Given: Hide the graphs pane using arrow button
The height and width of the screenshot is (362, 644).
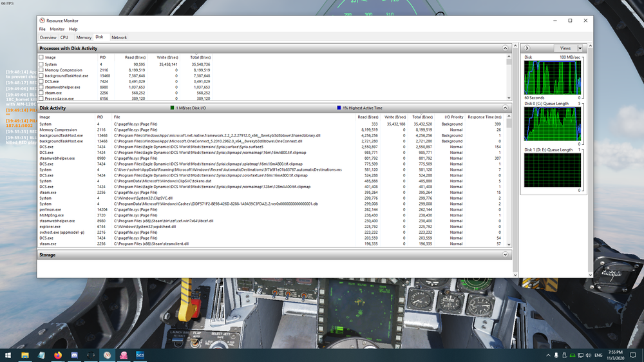Looking at the screenshot, I should click(527, 48).
